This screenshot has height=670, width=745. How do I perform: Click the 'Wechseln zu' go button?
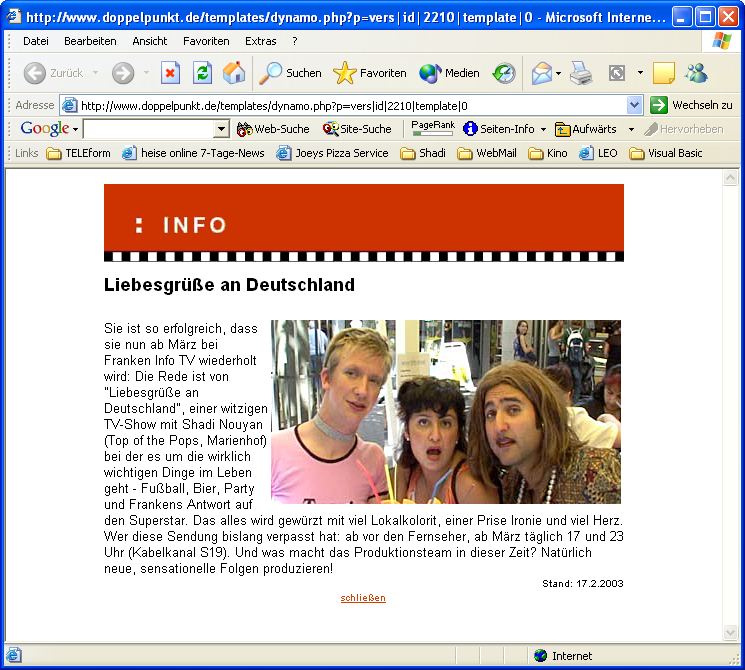coord(691,105)
